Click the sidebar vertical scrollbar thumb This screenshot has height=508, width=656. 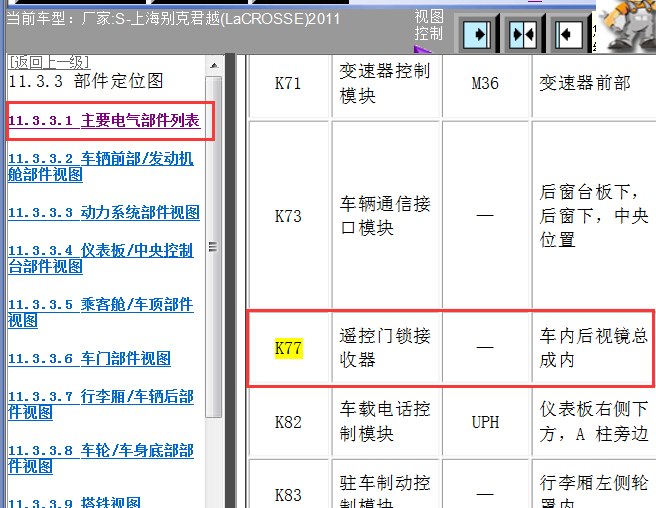pos(213,246)
